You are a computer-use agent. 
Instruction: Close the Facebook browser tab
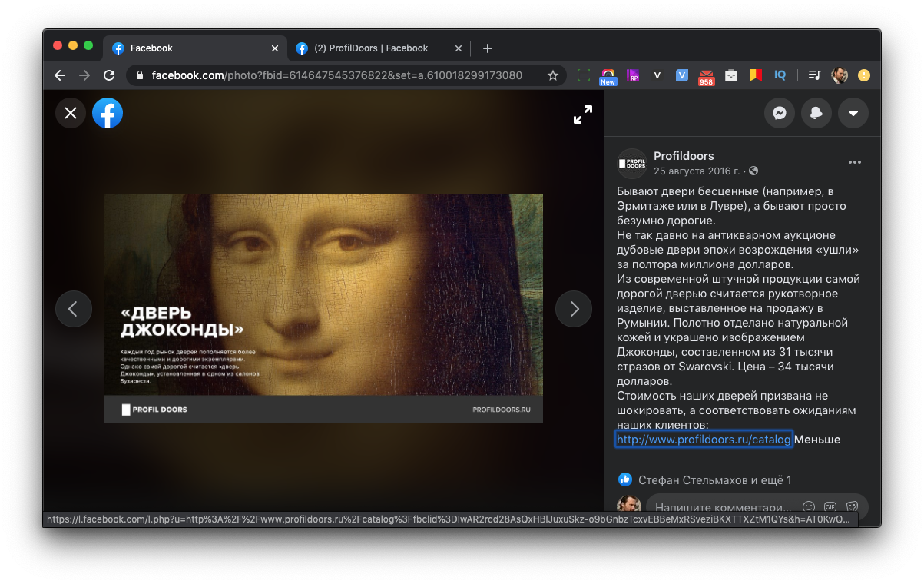[x=275, y=48]
